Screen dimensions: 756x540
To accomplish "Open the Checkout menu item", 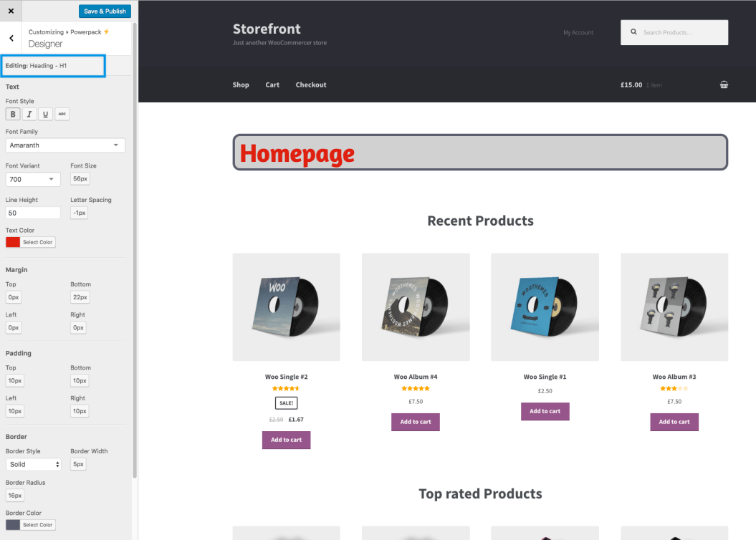I will 310,85.
